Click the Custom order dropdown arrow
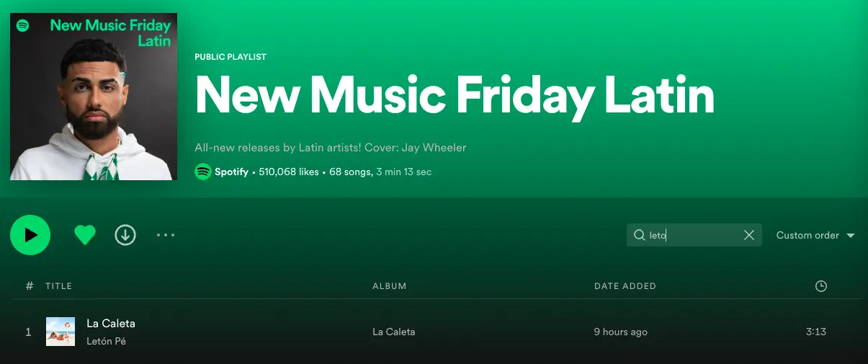 [851, 236]
